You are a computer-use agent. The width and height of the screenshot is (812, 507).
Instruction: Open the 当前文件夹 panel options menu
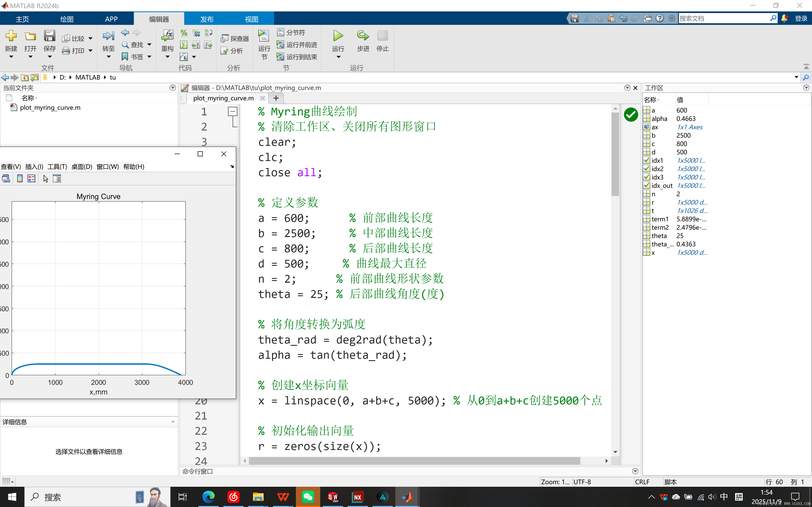click(173, 87)
